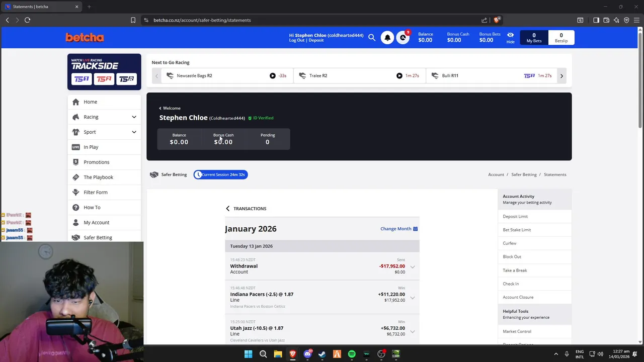The image size is (644, 362).
Task: Go to Account breadcrumb
Action: click(x=496, y=174)
